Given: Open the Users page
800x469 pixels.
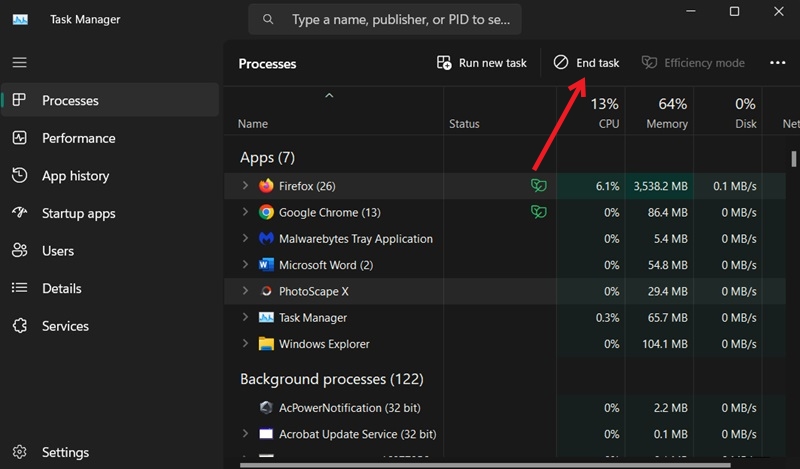Looking at the screenshot, I should click(110, 251).
